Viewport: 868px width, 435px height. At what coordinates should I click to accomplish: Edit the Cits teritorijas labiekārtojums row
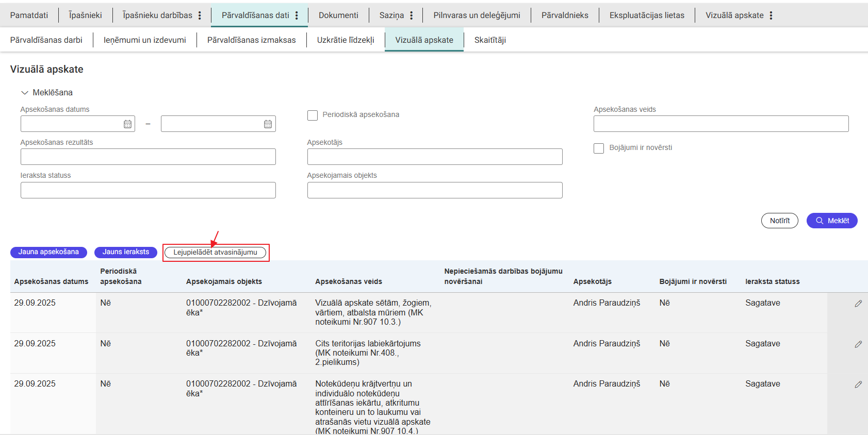(858, 344)
